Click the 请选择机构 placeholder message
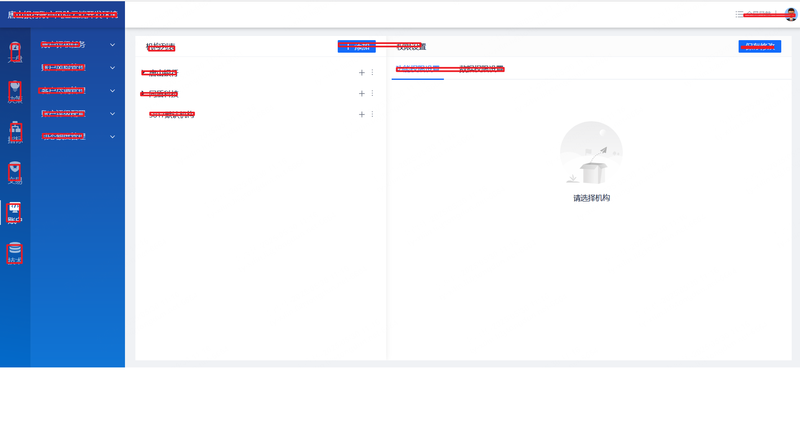Viewport: 800px width, 441px height. pos(591,198)
